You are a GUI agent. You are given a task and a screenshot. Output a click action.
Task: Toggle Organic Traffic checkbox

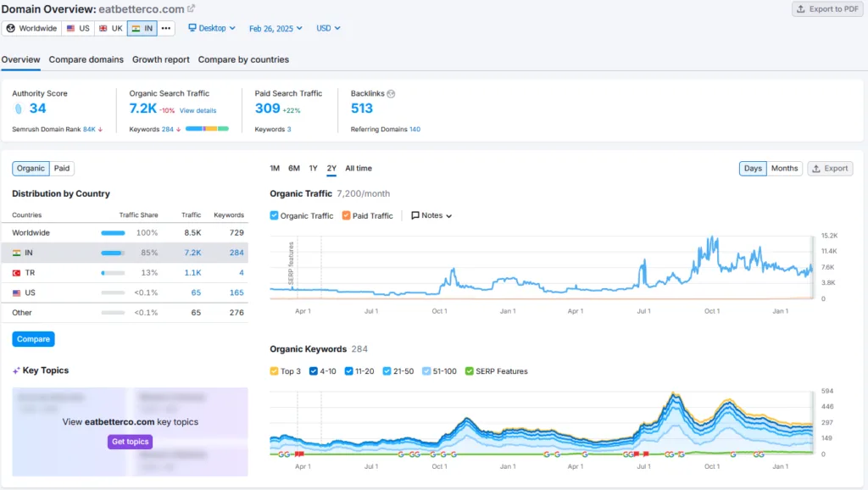[x=274, y=215]
